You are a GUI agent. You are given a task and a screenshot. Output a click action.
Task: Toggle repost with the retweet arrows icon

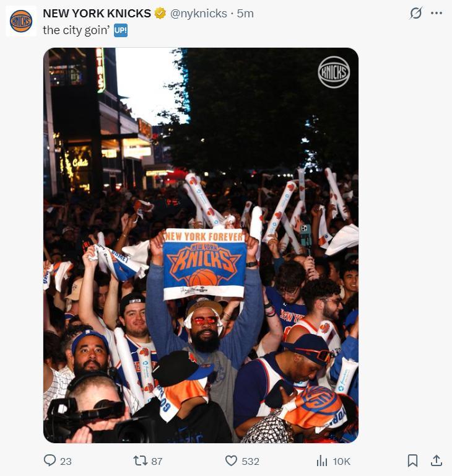[x=141, y=461]
